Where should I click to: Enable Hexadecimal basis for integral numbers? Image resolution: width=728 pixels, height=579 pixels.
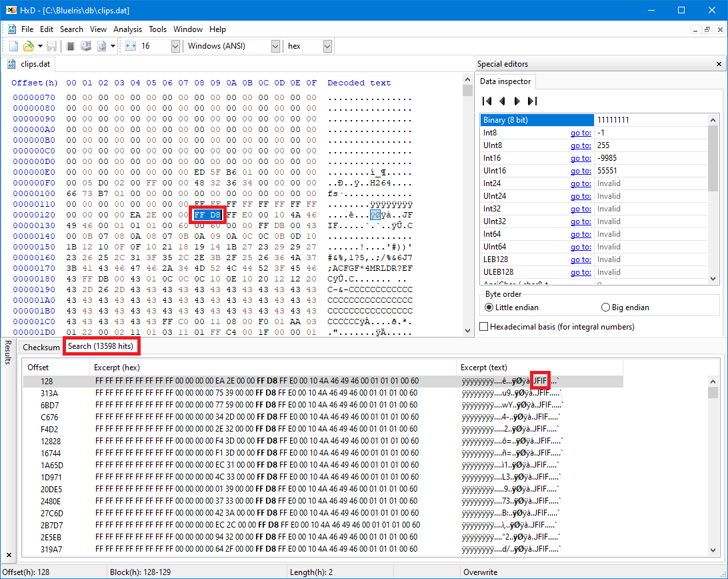[557, 327]
